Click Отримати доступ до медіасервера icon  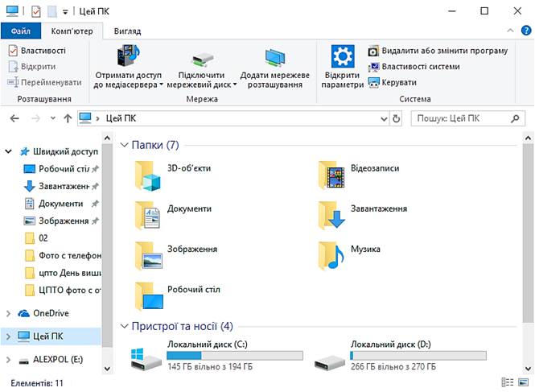(x=128, y=56)
